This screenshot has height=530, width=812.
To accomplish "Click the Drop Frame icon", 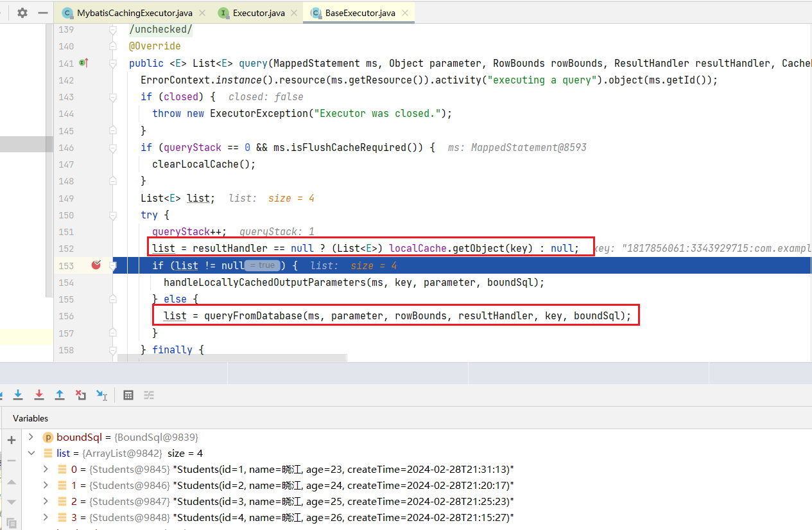I will pos(80,394).
